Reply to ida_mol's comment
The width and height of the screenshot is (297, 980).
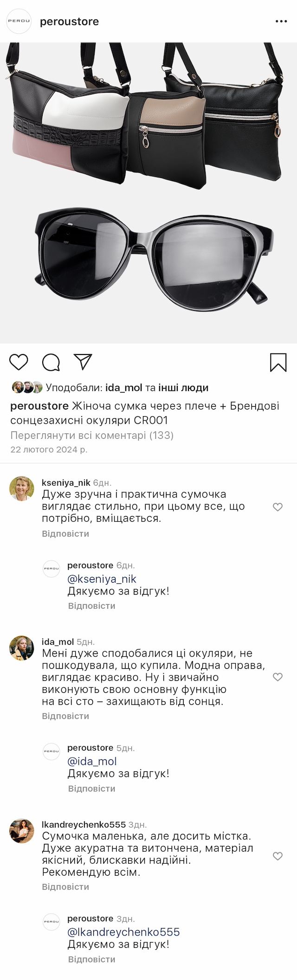tap(65, 716)
